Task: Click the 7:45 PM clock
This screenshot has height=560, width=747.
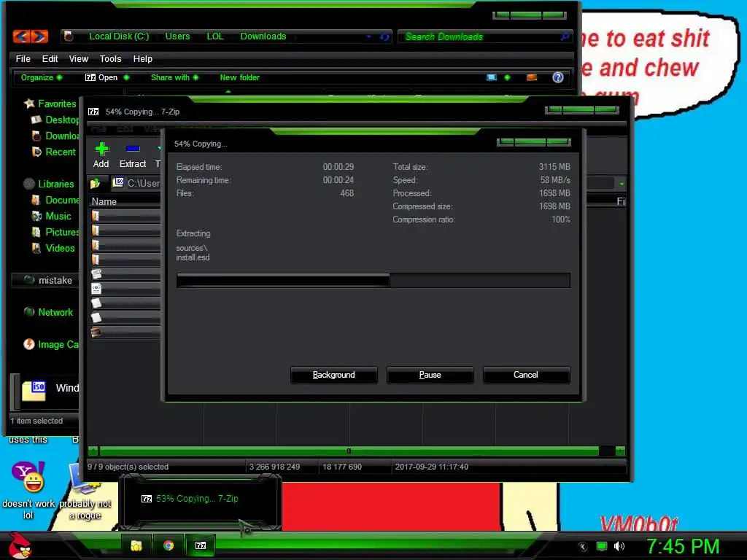Action: click(682, 546)
